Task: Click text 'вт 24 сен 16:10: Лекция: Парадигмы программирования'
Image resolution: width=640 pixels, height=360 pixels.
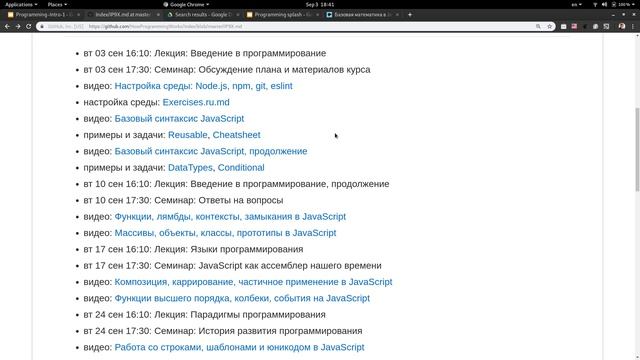Action: coord(204,314)
